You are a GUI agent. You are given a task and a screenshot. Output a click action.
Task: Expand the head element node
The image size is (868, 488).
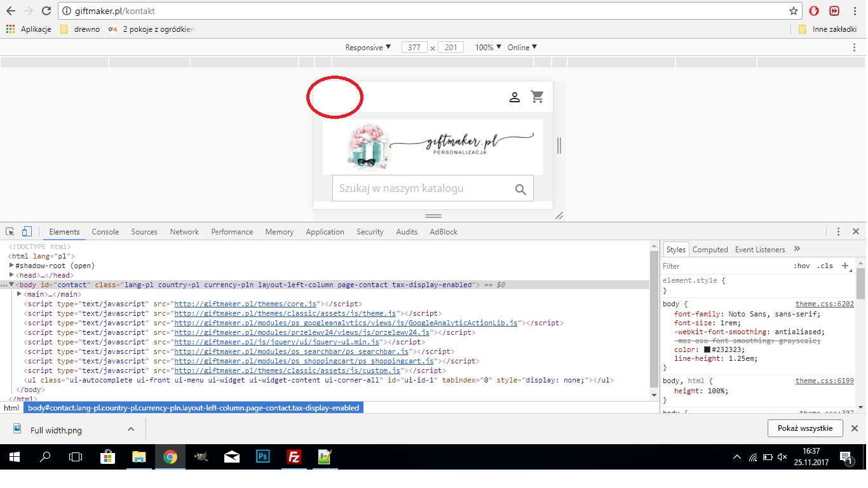[11, 275]
